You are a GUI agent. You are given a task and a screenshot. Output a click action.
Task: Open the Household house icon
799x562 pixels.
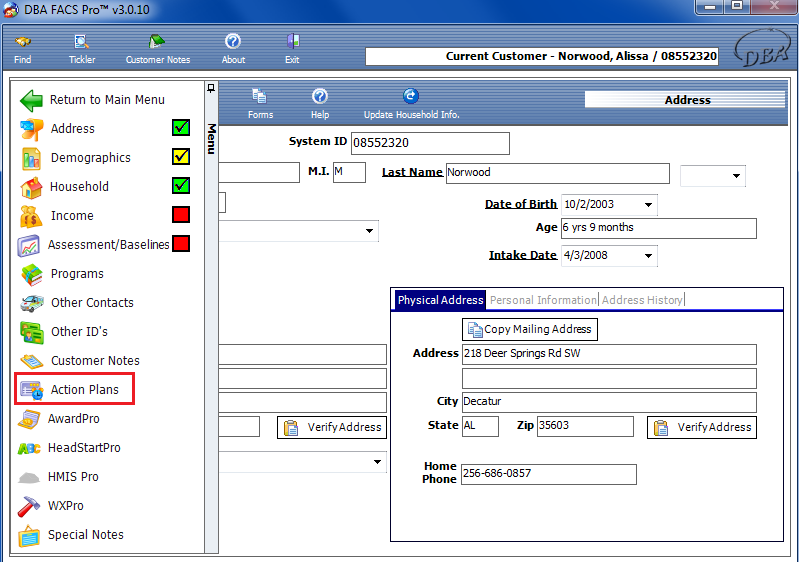coord(31,187)
